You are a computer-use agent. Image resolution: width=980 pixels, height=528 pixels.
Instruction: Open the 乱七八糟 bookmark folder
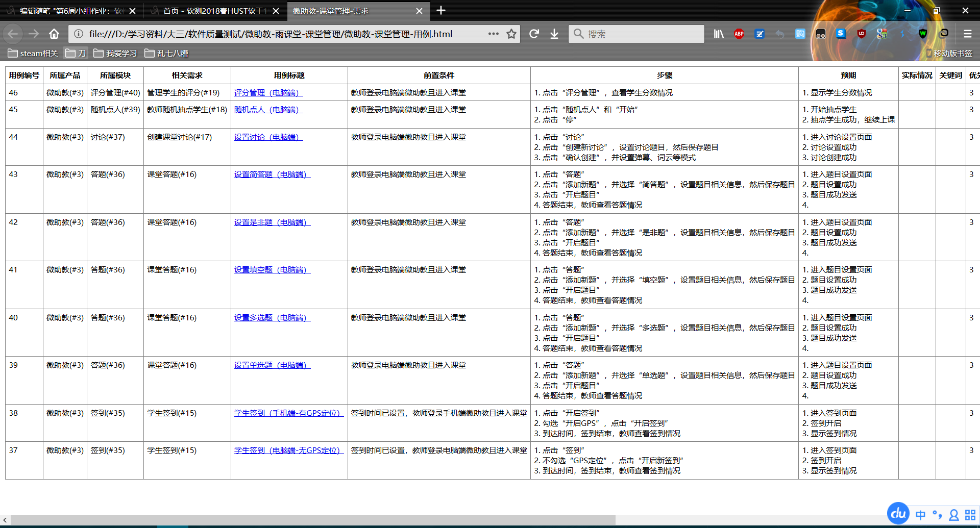(166, 53)
